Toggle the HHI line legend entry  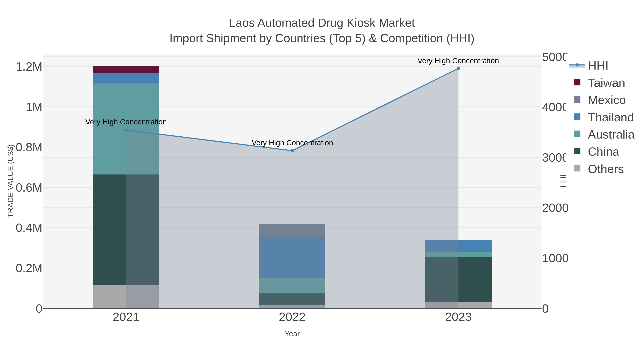(x=589, y=66)
